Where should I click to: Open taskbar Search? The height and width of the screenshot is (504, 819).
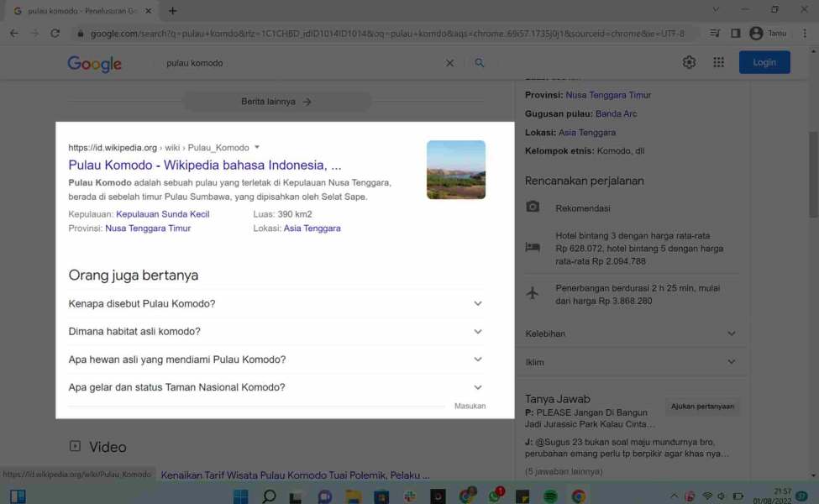(269, 496)
